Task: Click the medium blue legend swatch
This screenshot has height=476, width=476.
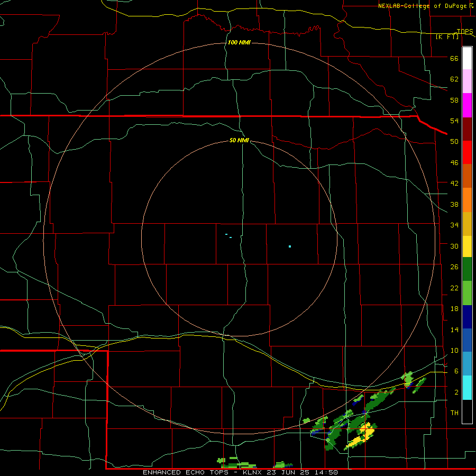Action: [467, 340]
